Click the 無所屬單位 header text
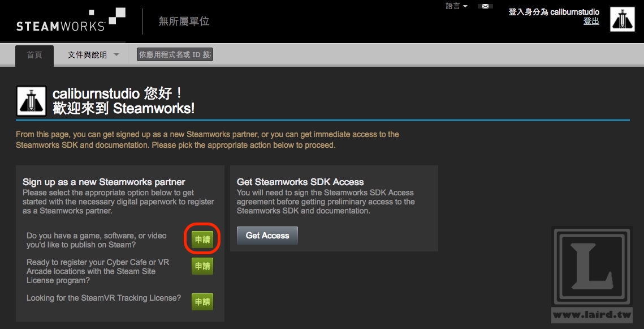Viewport: 644px width, 329px height. (184, 21)
